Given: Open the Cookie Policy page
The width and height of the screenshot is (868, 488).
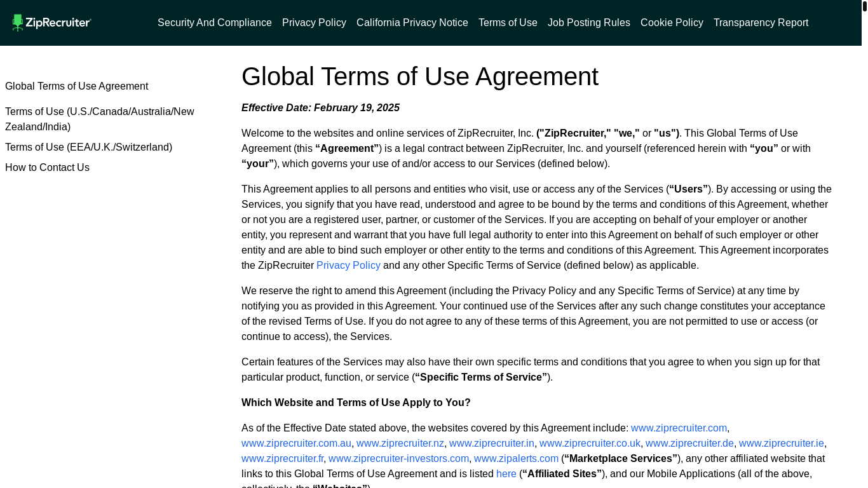Looking at the screenshot, I should [672, 23].
